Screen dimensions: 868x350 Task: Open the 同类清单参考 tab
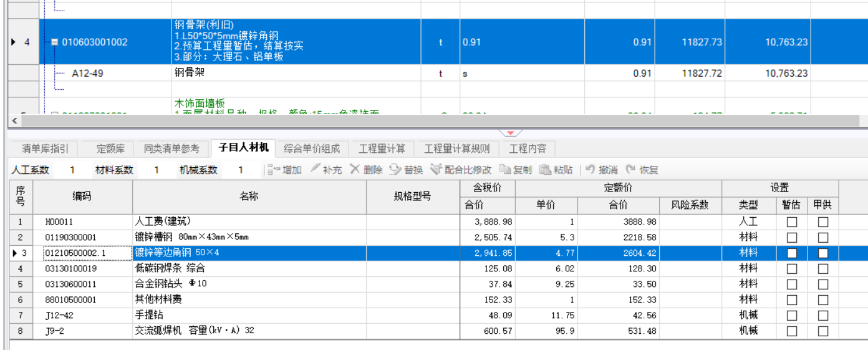[x=171, y=148]
